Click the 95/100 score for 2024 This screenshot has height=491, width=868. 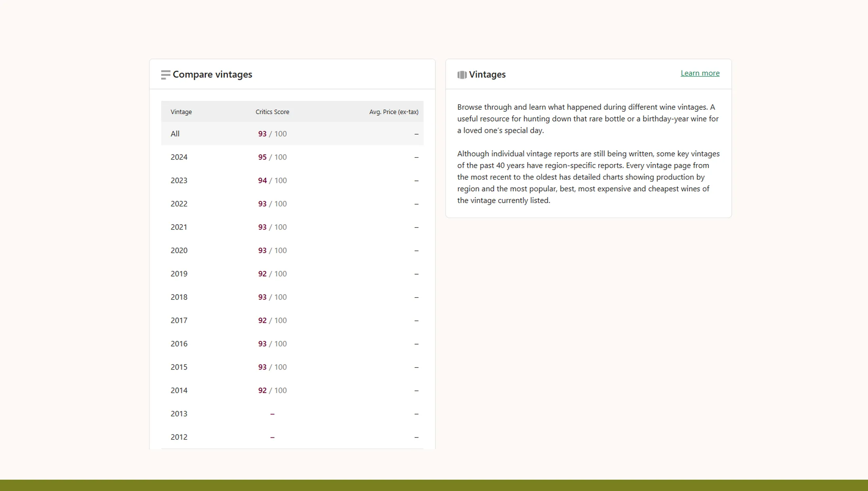[272, 157]
